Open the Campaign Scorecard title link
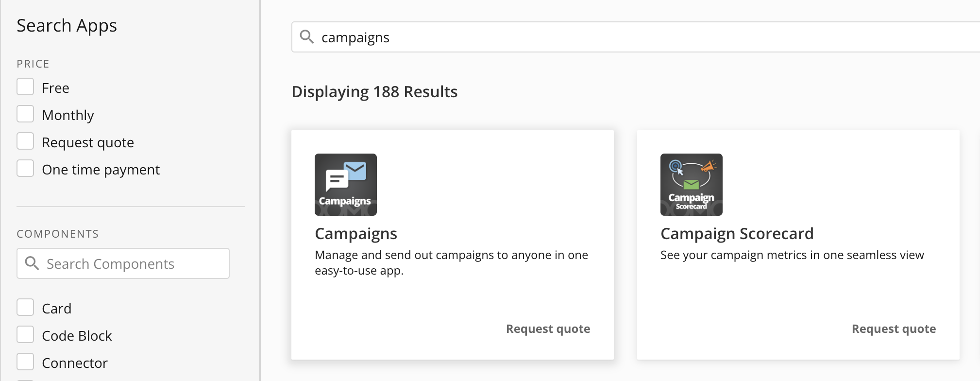The width and height of the screenshot is (980, 381). tap(737, 234)
